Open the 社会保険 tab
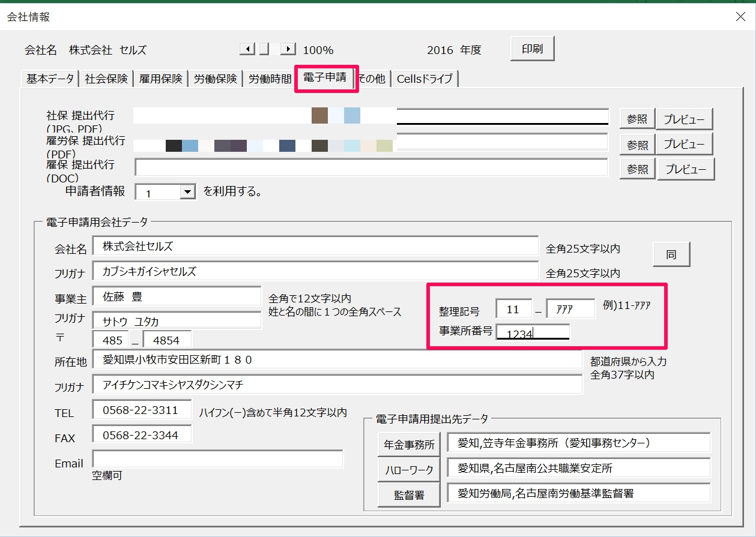 pos(106,79)
